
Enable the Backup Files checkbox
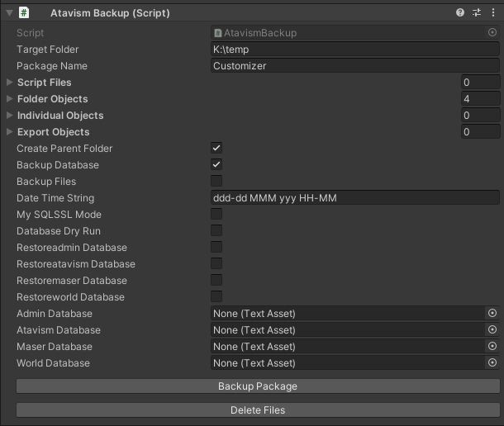pos(216,181)
